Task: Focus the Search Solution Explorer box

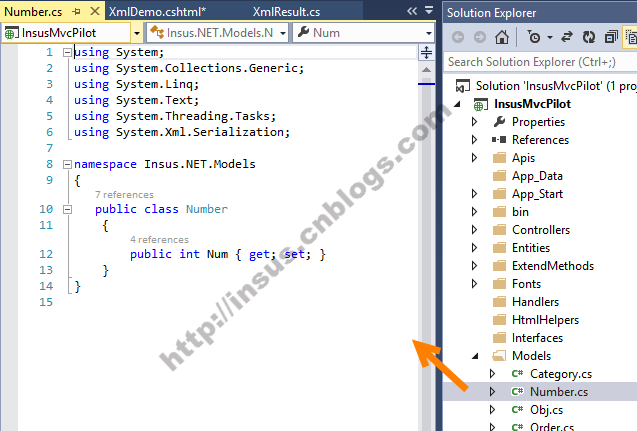Action: pyautogui.click(x=540, y=62)
